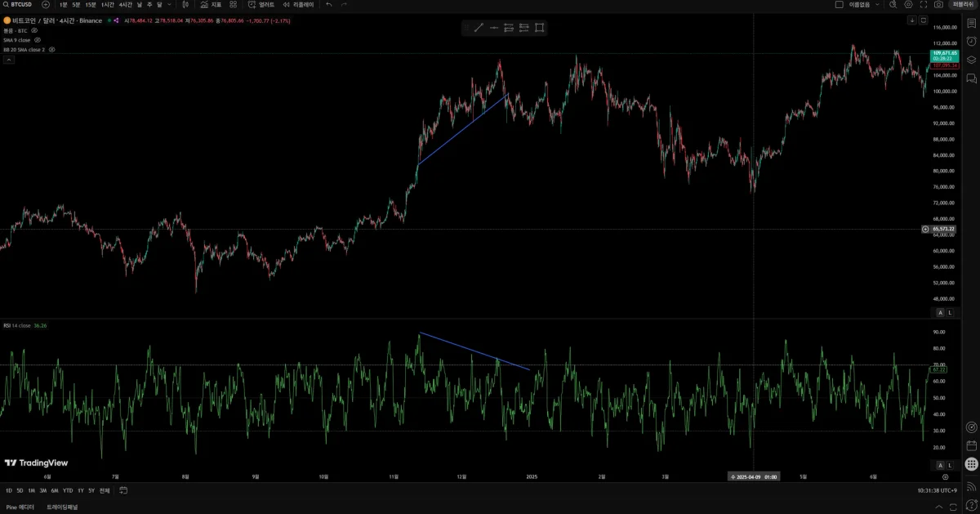Screen dimensions: 980x514
Task: Open the apps grid icon in right sidebar
Action: 971,464
